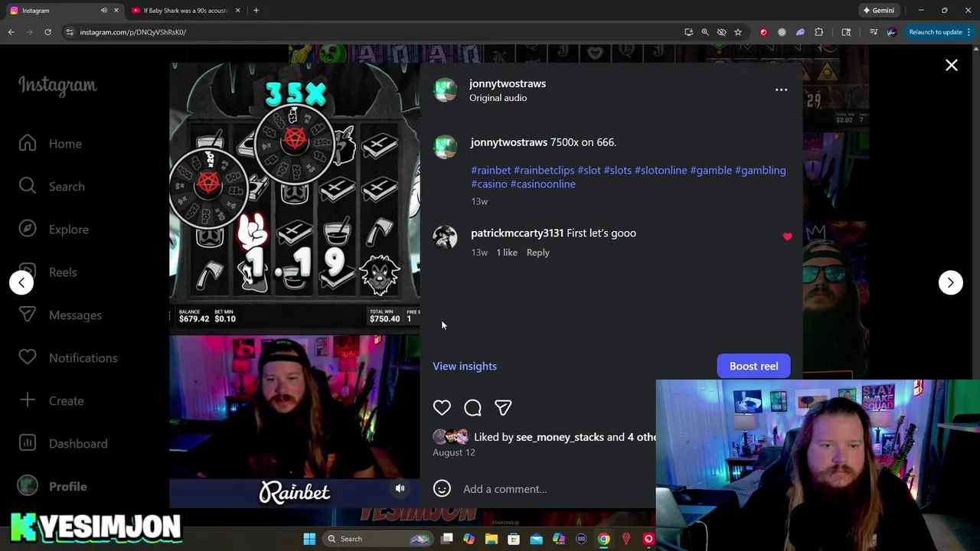Go to the next post arrow
The width and height of the screenshot is (980, 551).
950,282
